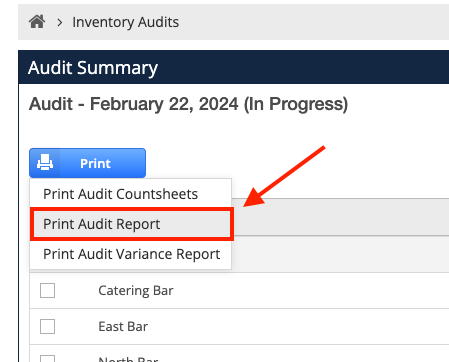Click the East Bar row text

[123, 327]
